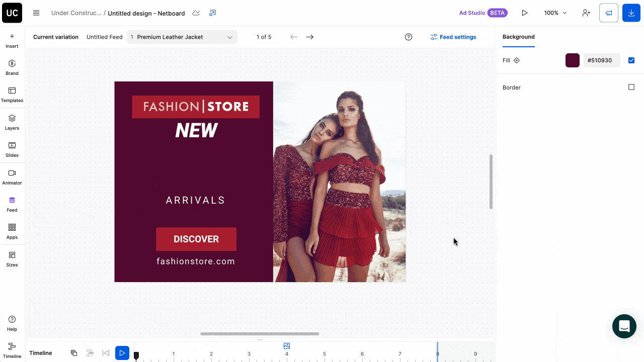Play the timeline animation

click(122, 353)
